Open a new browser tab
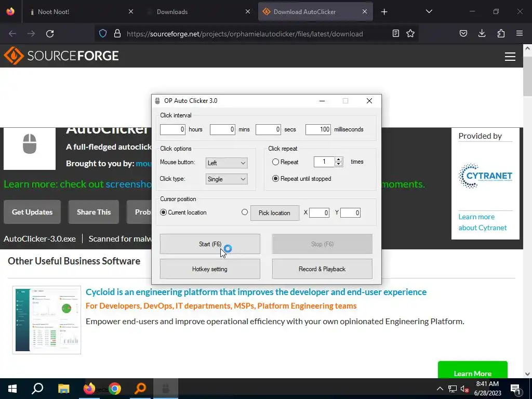Viewport: 532px width, 399px height. coord(384,12)
